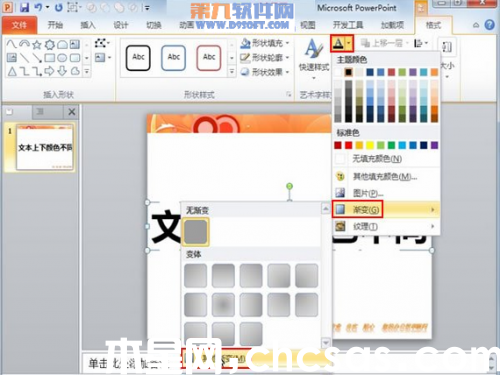
Task: Open the 文件 File tab
Action: [19, 25]
